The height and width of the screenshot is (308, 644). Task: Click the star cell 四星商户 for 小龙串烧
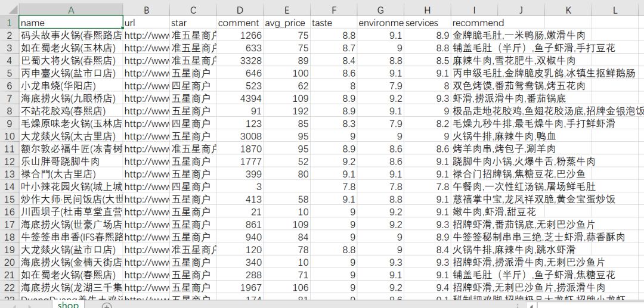(x=193, y=86)
